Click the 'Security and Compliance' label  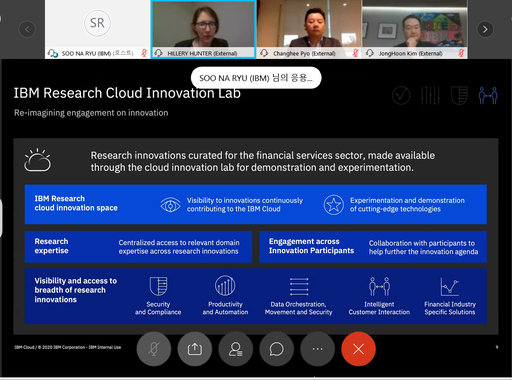158,308
